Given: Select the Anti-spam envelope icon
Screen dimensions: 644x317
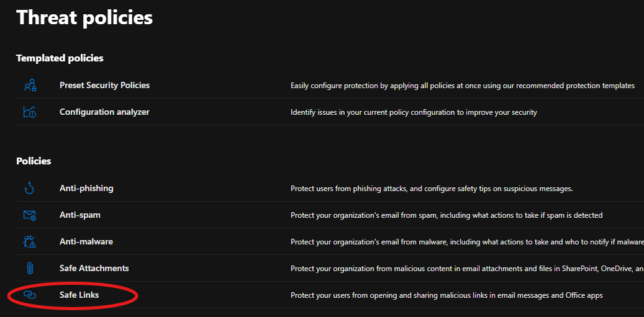Looking at the screenshot, I should click(30, 215).
